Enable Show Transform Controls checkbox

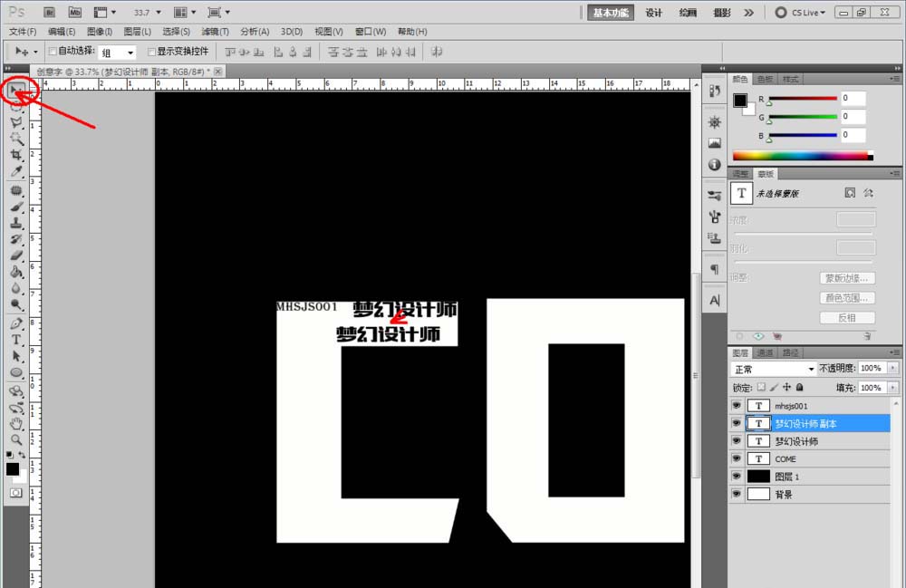(x=151, y=52)
